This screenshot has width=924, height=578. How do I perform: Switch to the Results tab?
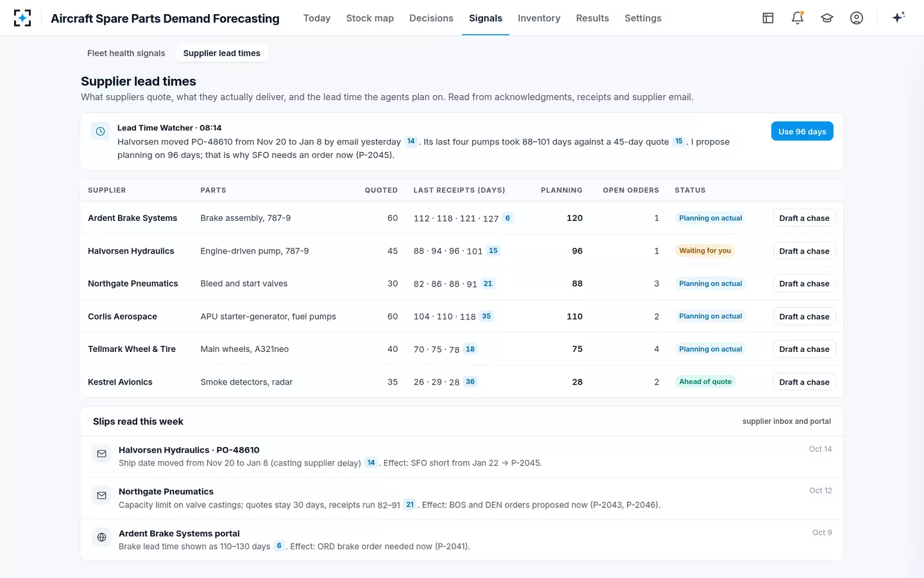[x=592, y=18]
